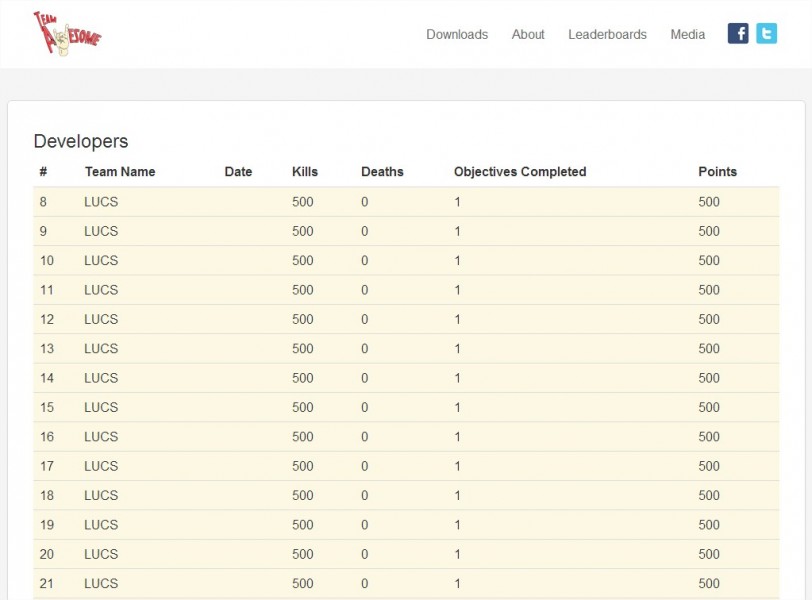Open Leaderboards in the navigation
Viewport: 812px width, 600px height.
tap(607, 35)
